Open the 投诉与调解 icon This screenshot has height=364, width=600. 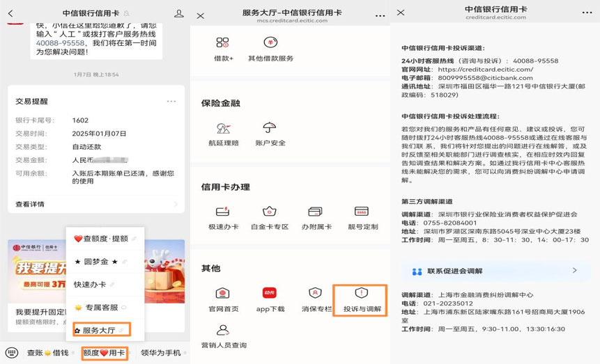click(361, 293)
